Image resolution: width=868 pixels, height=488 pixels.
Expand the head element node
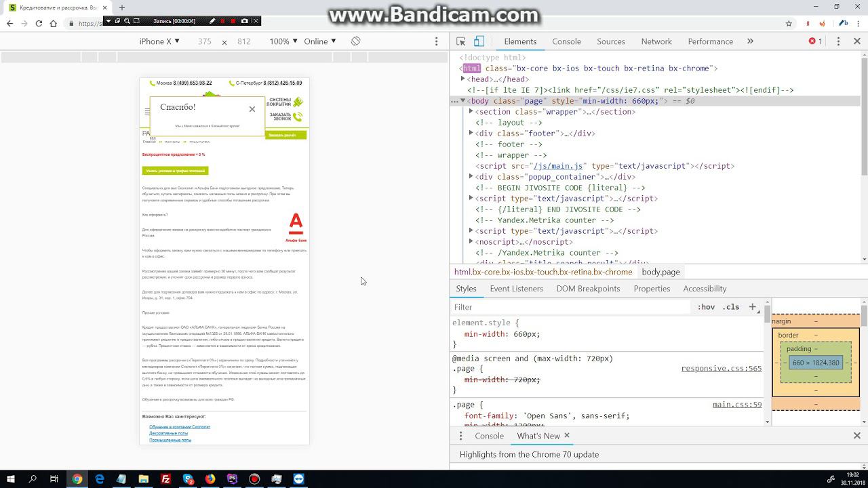pos(462,79)
